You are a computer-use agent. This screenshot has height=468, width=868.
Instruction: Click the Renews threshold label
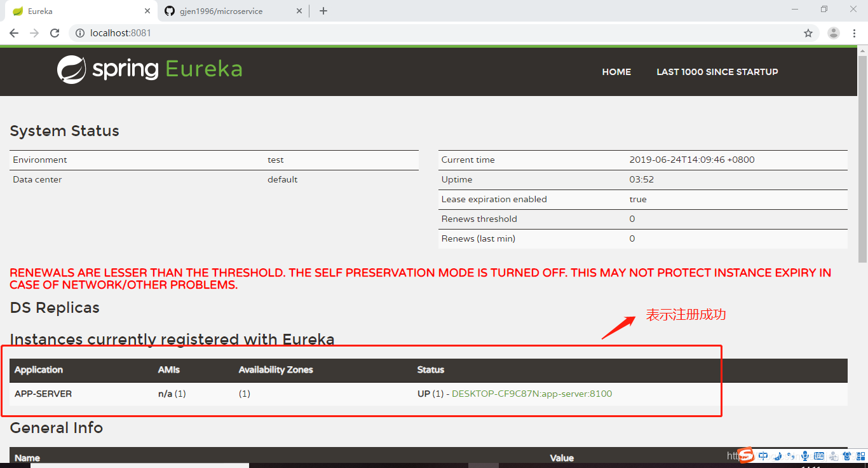point(479,219)
